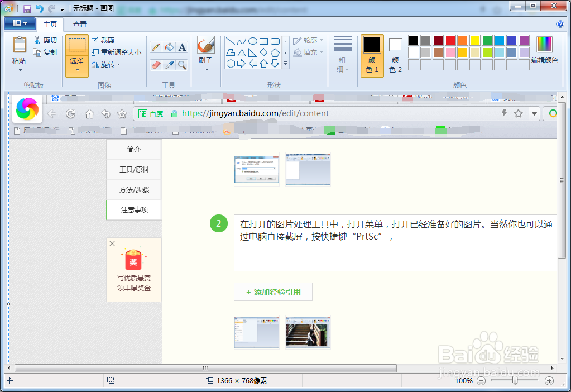Choose the Color picker (eyedropper) tool
Screen dimensions: 571x392
pyautogui.click(x=169, y=65)
